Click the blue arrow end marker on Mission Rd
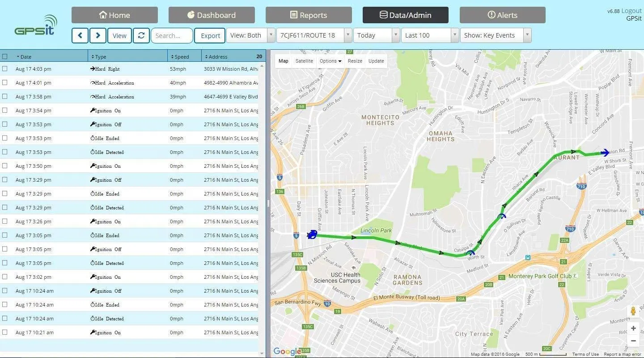Screen dimensions: 644x358 point(605,153)
